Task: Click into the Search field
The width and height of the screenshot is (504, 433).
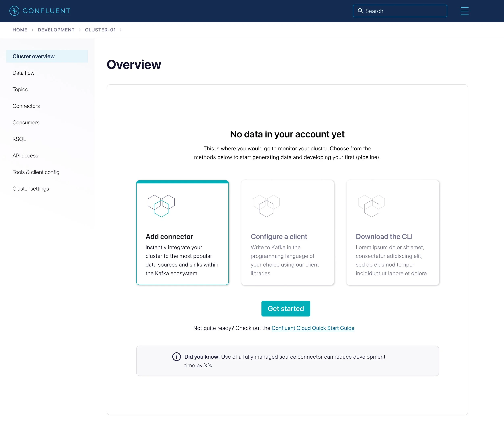Action: pyautogui.click(x=404, y=11)
